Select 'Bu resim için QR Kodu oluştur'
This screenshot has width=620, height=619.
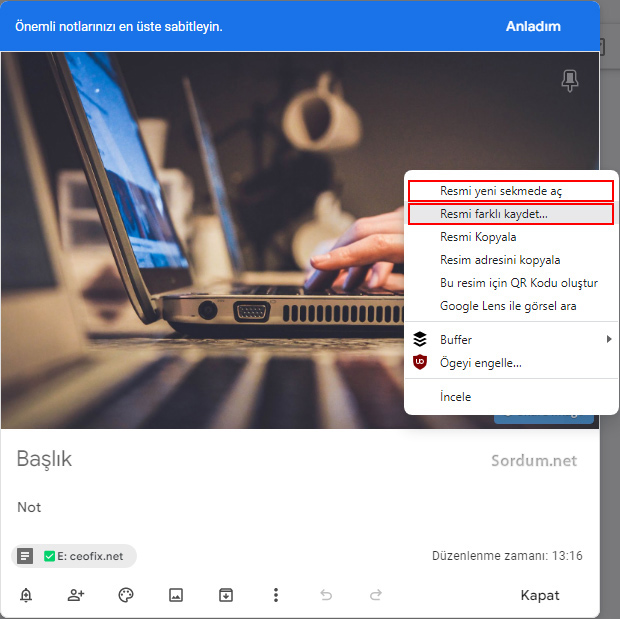tap(511, 283)
